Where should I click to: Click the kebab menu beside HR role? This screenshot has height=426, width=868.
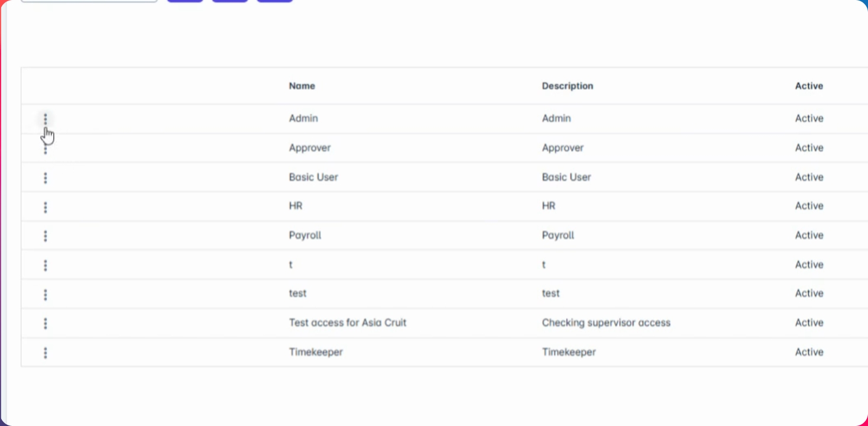[x=46, y=207]
